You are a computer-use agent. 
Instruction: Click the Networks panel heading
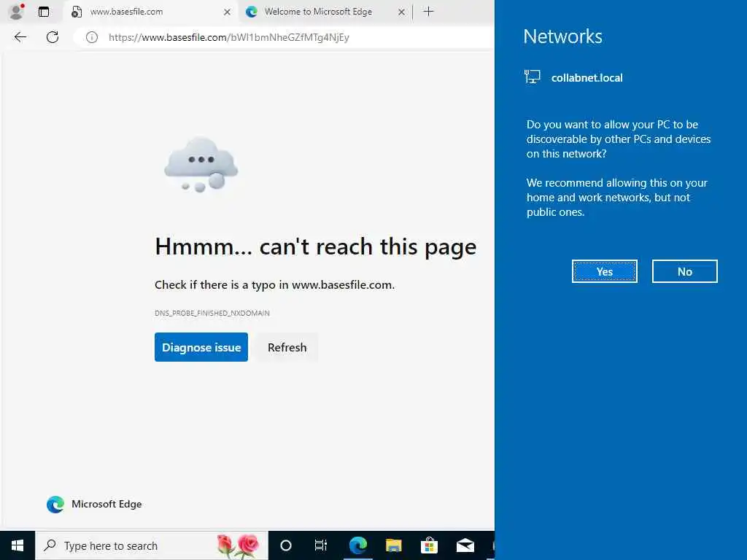562,36
